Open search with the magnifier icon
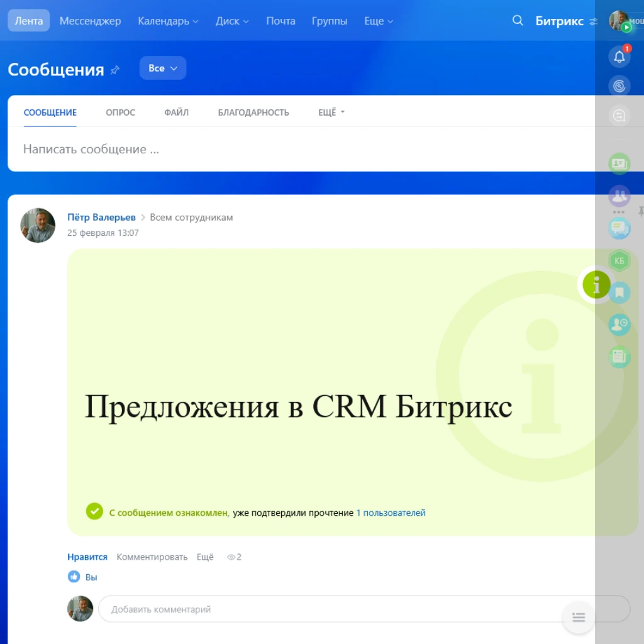 (518, 21)
